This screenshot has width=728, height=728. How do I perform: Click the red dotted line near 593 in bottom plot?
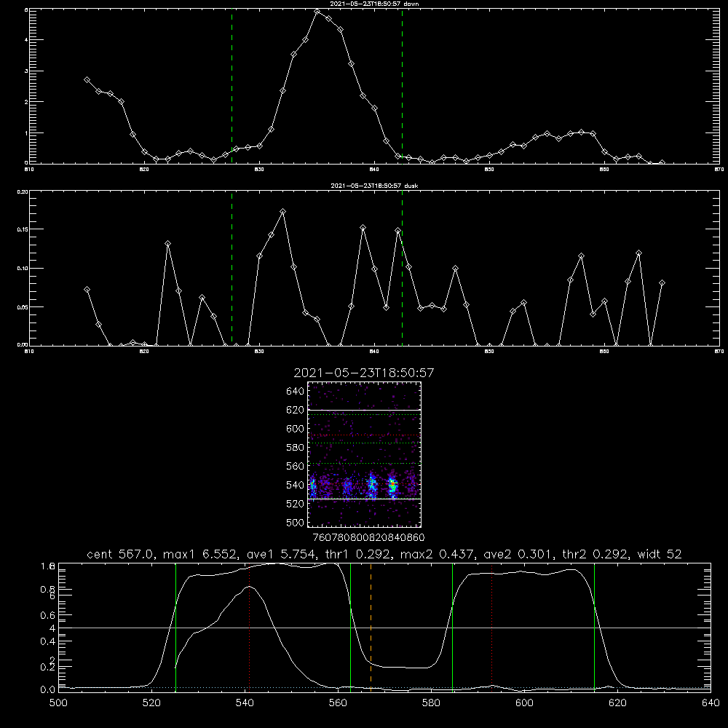tap(491, 627)
